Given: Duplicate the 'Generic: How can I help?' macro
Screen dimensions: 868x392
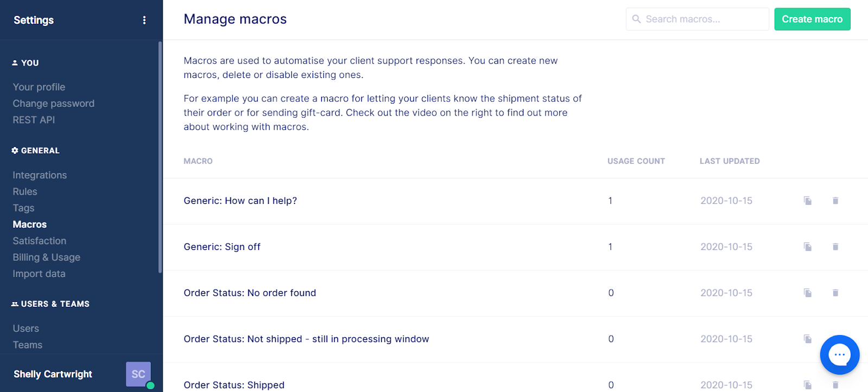Looking at the screenshot, I should coord(808,201).
